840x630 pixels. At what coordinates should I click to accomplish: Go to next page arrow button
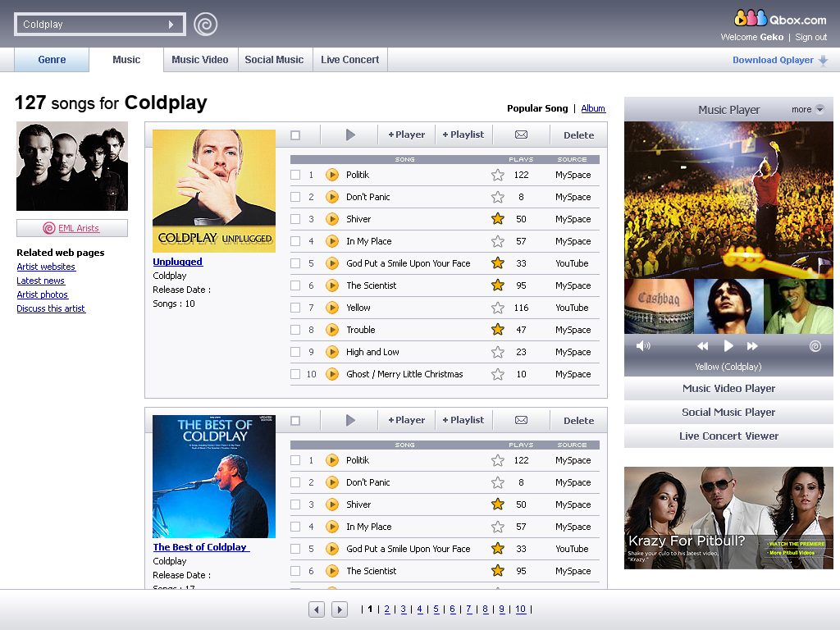coord(340,609)
